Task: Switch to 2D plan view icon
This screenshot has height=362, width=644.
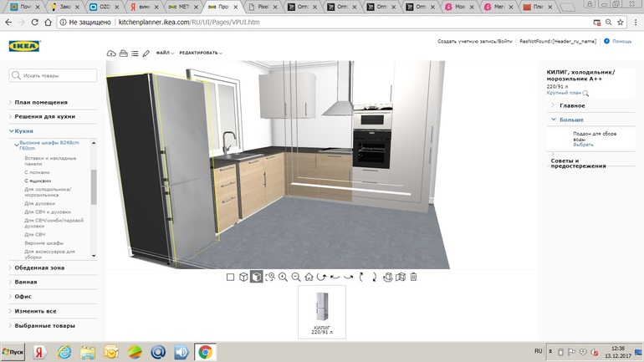Action: tap(230, 277)
